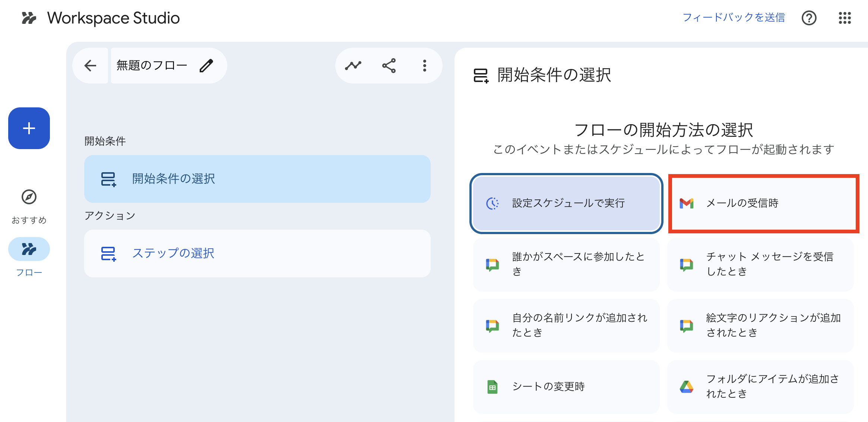Screen dimensions: 868x422
Task: Choose 設定スケジュールで実行 trigger
Action: click(566, 203)
